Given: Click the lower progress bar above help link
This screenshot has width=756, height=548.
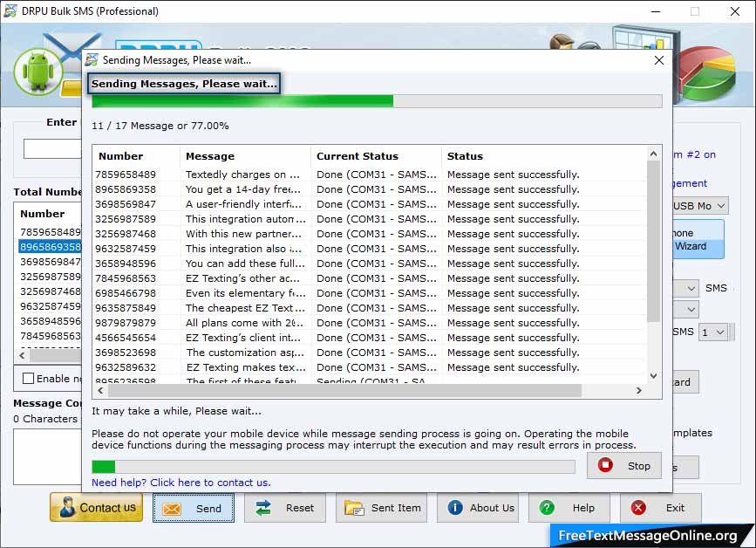Looking at the screenshot, I should click(333, 467).
